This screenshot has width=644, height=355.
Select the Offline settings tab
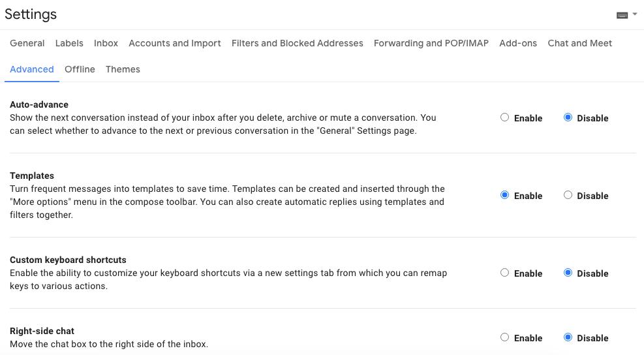click(x=80, y=69)
